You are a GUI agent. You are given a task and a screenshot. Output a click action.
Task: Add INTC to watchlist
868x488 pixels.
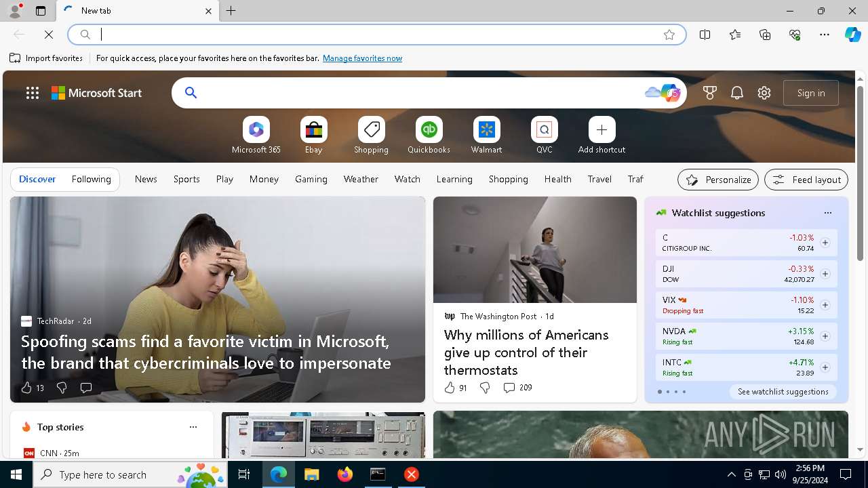coord(825,367)
